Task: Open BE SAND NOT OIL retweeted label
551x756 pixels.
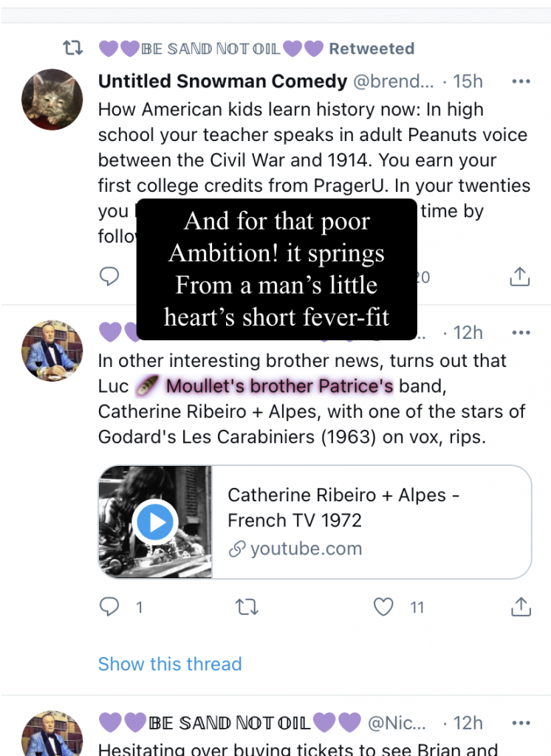Action: point(257,49)
